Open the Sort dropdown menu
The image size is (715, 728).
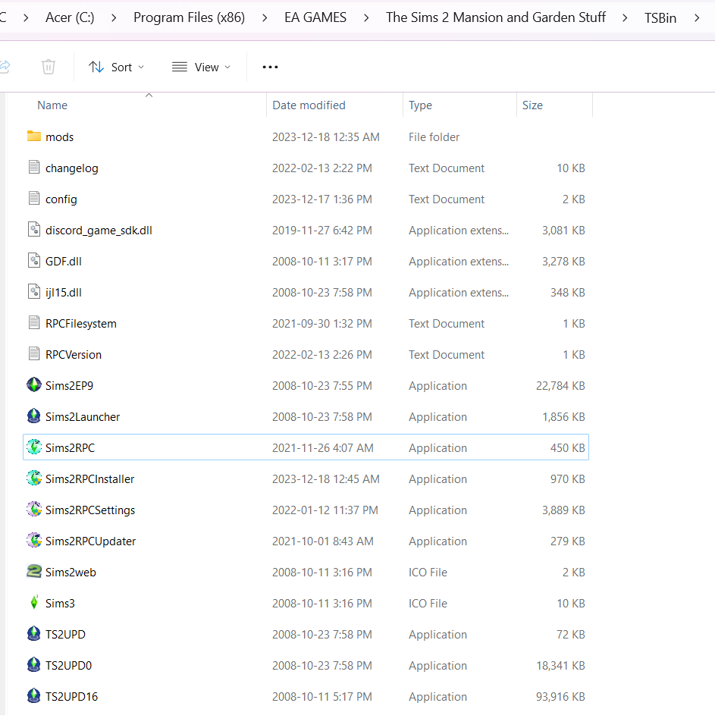click(116, 67)
